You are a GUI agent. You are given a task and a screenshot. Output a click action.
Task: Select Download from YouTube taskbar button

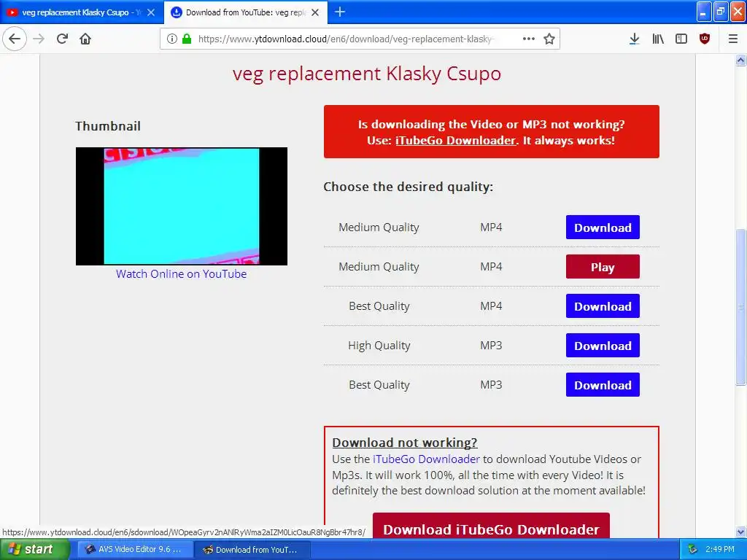(252, 550)
